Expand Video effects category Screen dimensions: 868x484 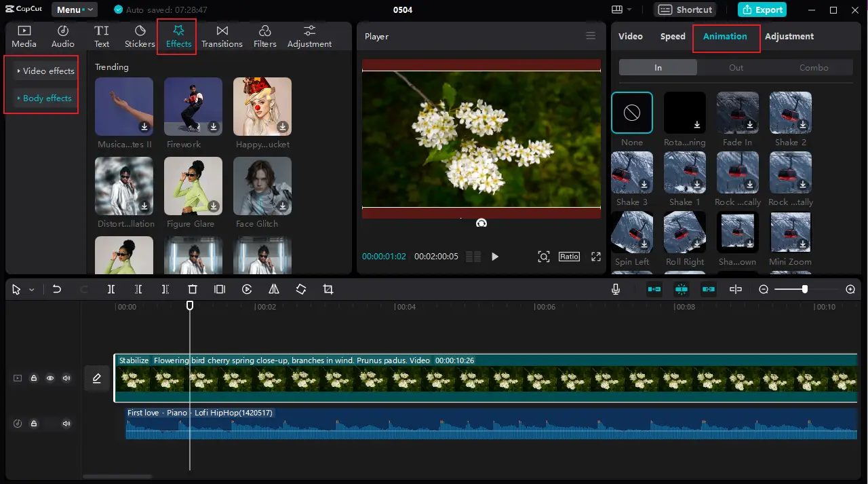[45, 71]
